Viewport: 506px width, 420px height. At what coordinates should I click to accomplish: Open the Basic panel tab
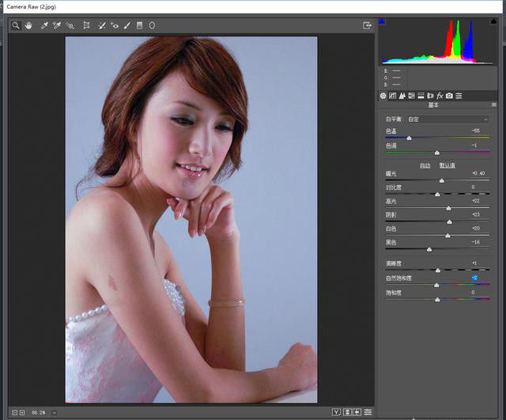click(x=383, y=96)
